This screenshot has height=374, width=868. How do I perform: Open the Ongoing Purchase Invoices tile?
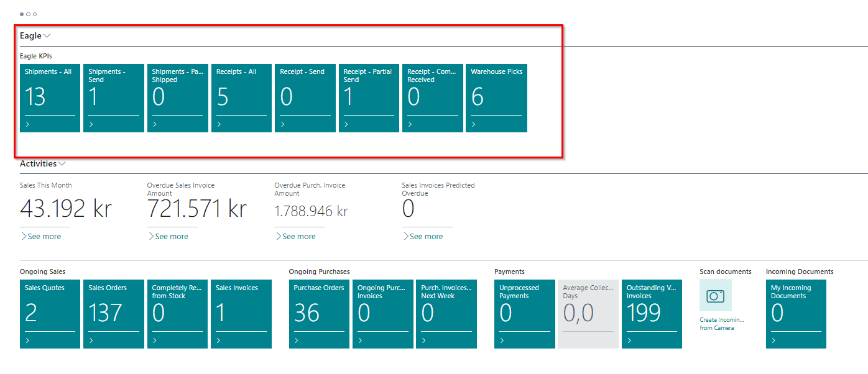[383, 314]
